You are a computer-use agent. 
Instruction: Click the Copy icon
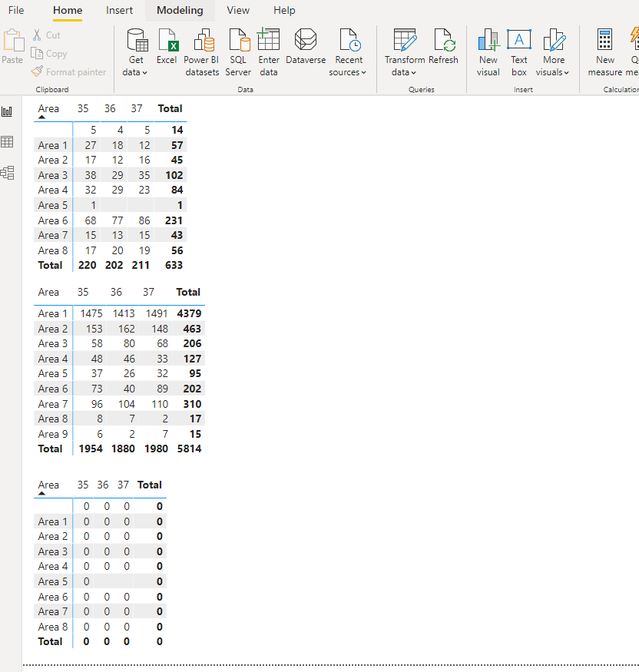37,54
